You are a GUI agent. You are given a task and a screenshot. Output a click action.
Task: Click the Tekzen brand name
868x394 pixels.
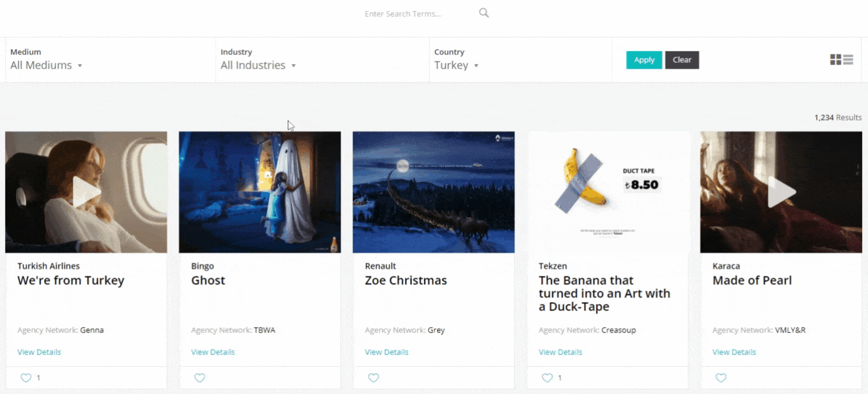coord(553,266)
